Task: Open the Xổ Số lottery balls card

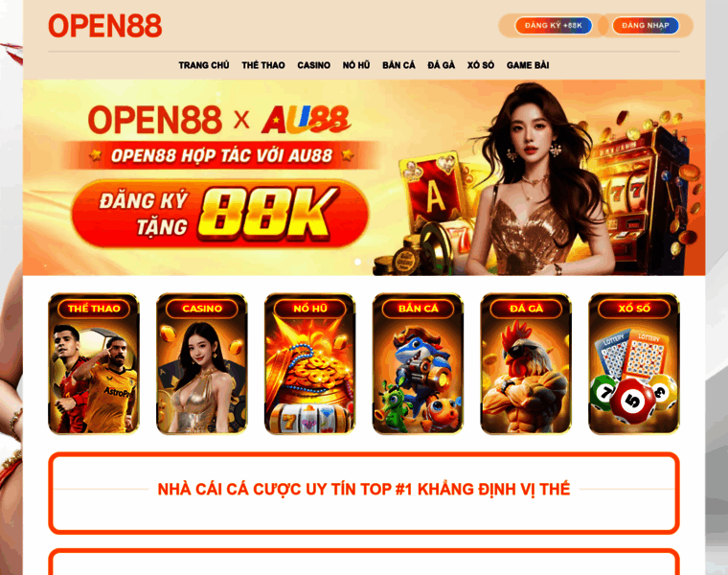Action: (x=634, y=363)
